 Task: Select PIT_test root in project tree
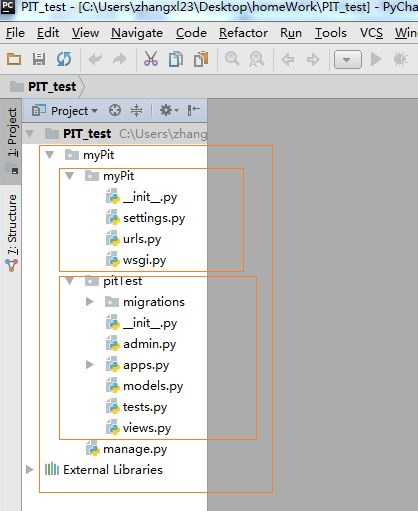click(87, 134)
